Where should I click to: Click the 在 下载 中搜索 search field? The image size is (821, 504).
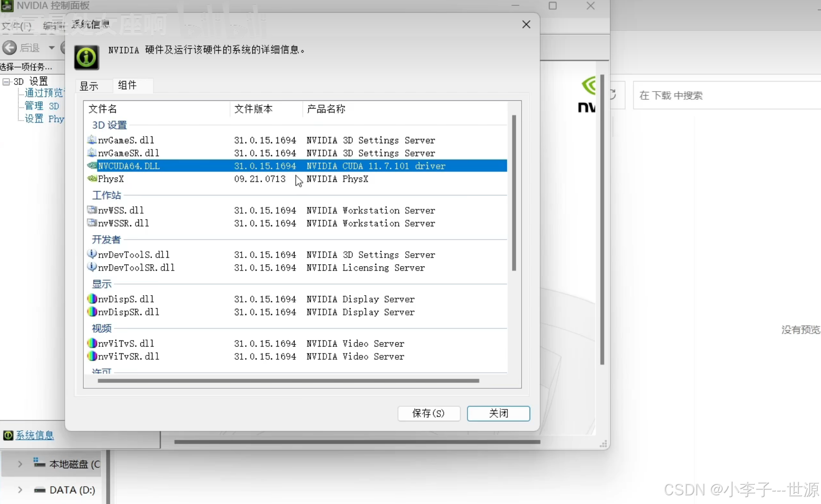[x=727, y=95]
